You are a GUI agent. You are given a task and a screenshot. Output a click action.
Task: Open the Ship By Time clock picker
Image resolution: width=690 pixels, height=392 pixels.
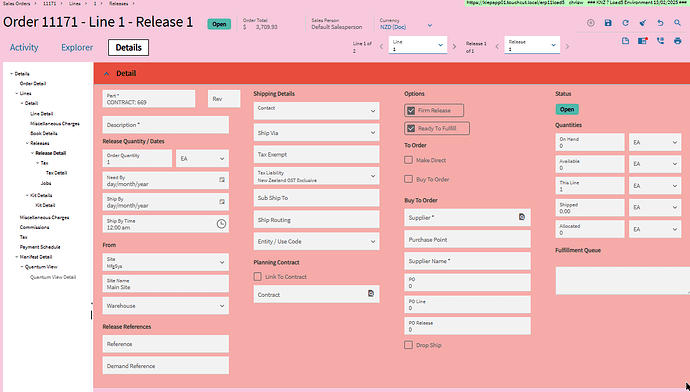click(221, 224)
